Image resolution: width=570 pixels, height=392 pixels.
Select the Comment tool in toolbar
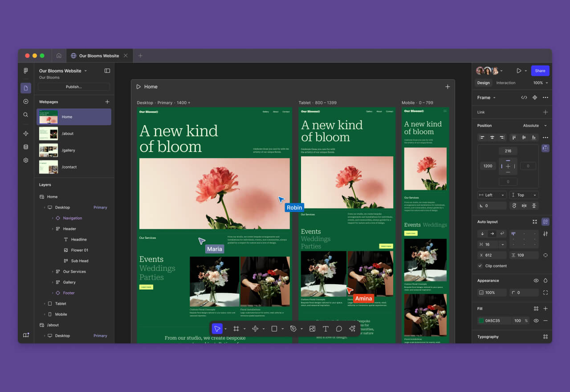339,329
